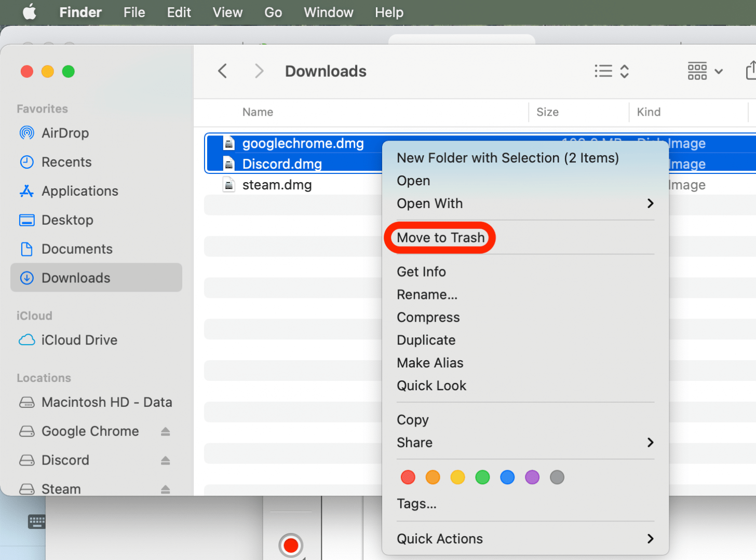Click the Share toolbar icon

click(x=750, y=71)
